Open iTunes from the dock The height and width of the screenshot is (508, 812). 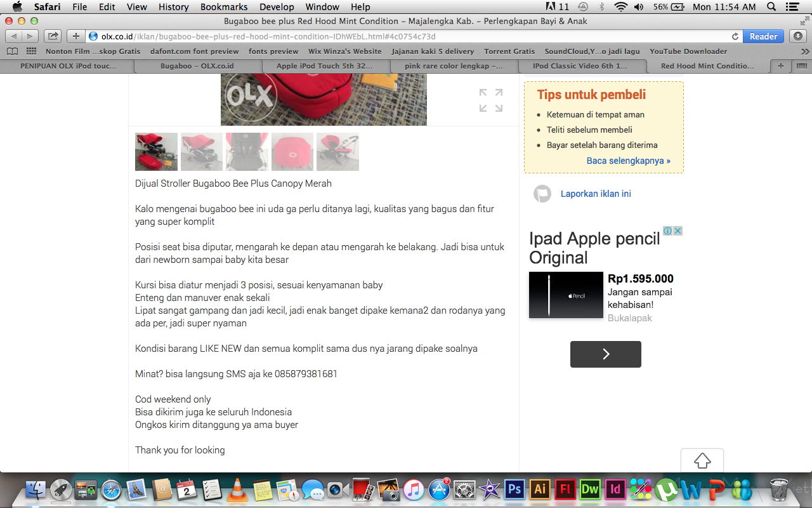coord(414,490)
